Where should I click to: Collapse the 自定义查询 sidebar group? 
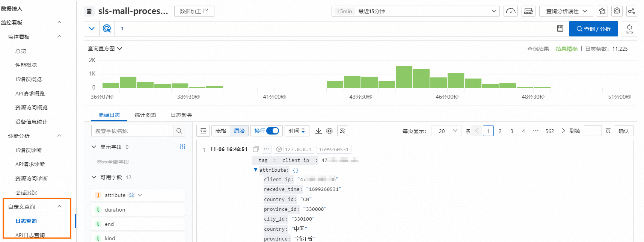59,207
